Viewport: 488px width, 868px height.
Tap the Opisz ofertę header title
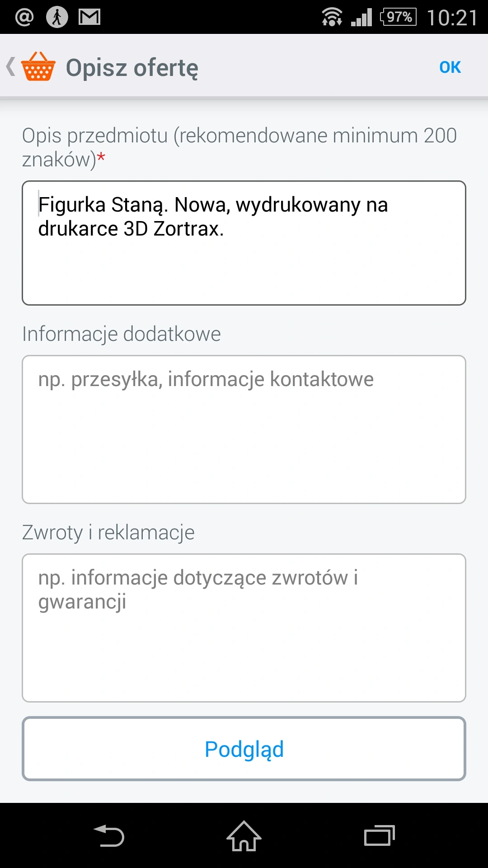132,68
